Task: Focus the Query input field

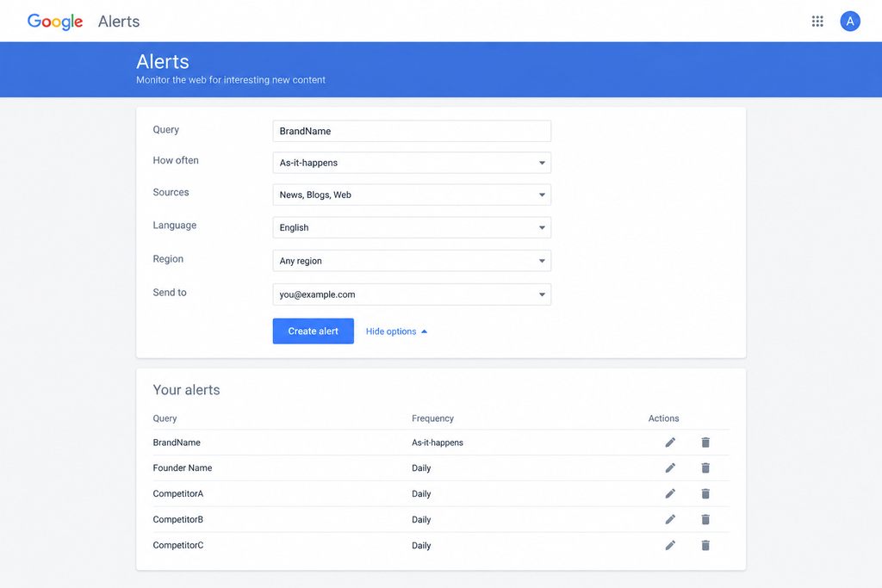Action: [x=412, y=131]
